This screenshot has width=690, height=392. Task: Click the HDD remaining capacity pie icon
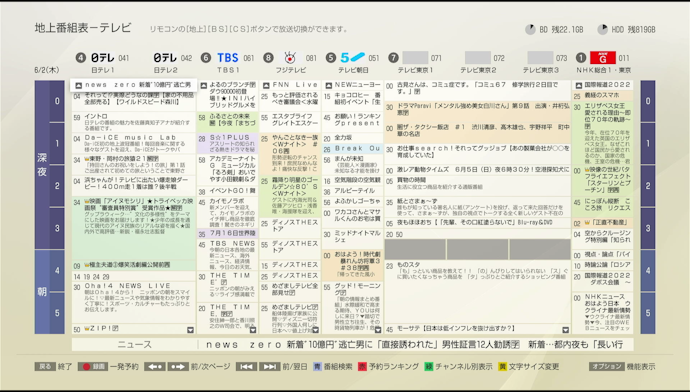[602, 29]
